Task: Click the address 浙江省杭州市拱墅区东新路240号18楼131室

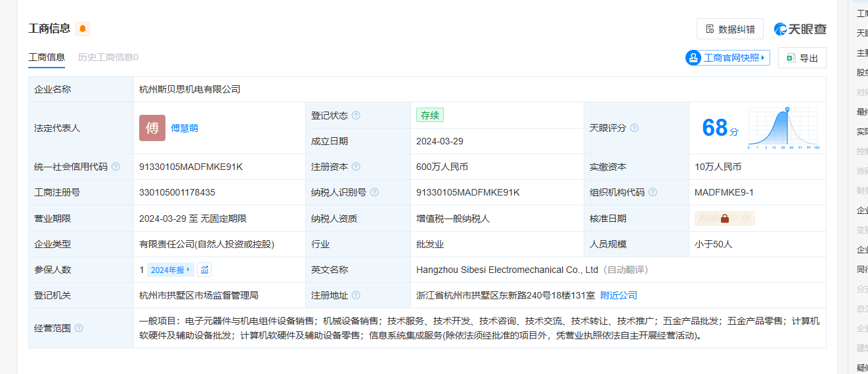Action: pyautogui.click(x=506, y=295)
